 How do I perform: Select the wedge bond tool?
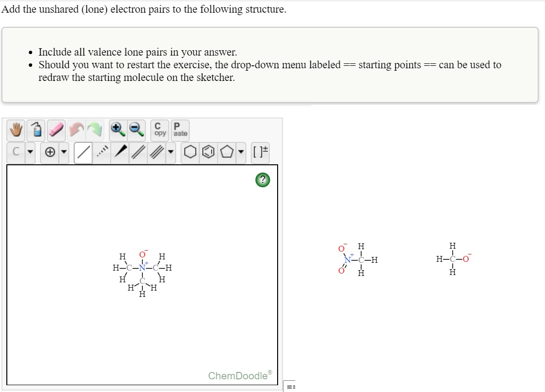pos(121,151)
